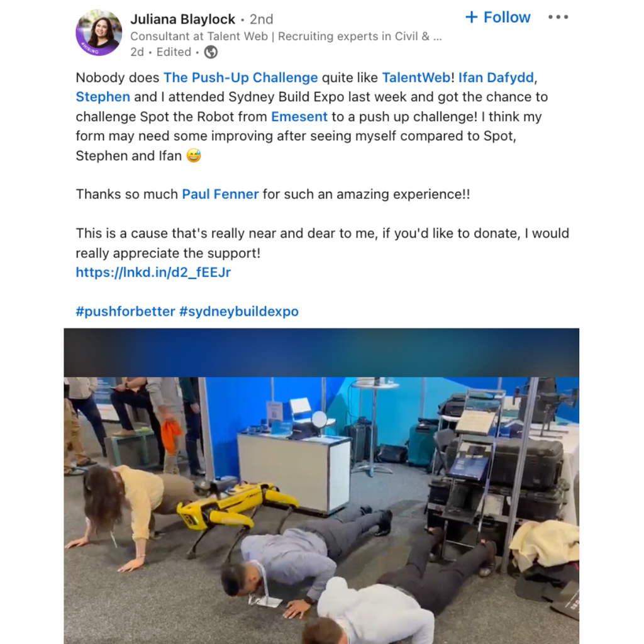This screenshot has height=644, width=644.
Task: Open Paul Fenner's profile mention
Action: tap(220, 194)
